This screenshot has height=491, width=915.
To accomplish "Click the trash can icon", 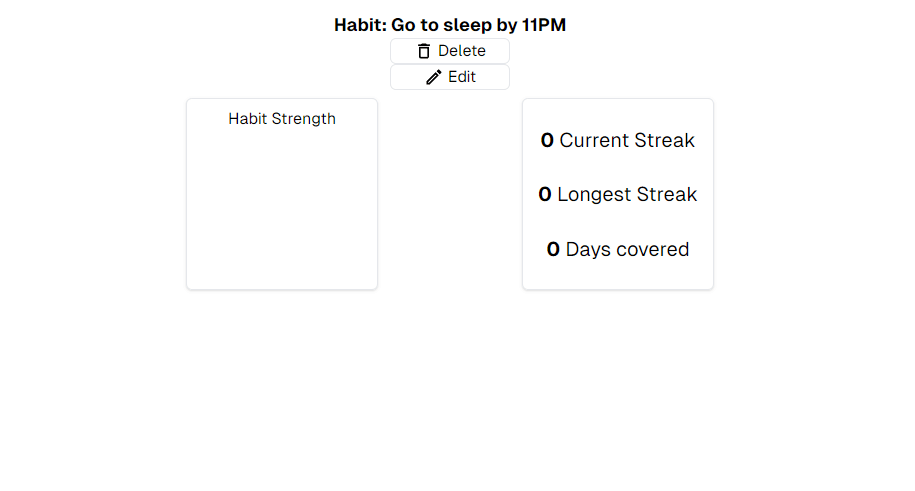I will pyautogui.click(x=424, y=51).
